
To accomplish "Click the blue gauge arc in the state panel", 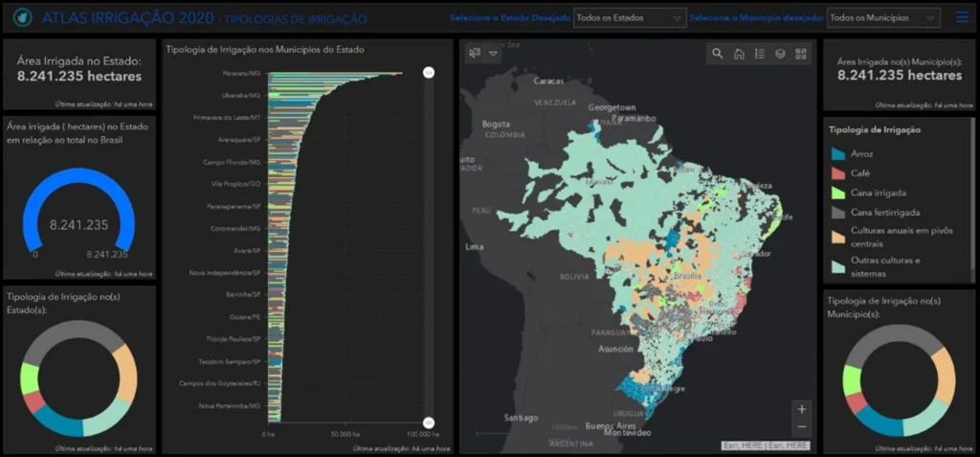I will point(78,175).
